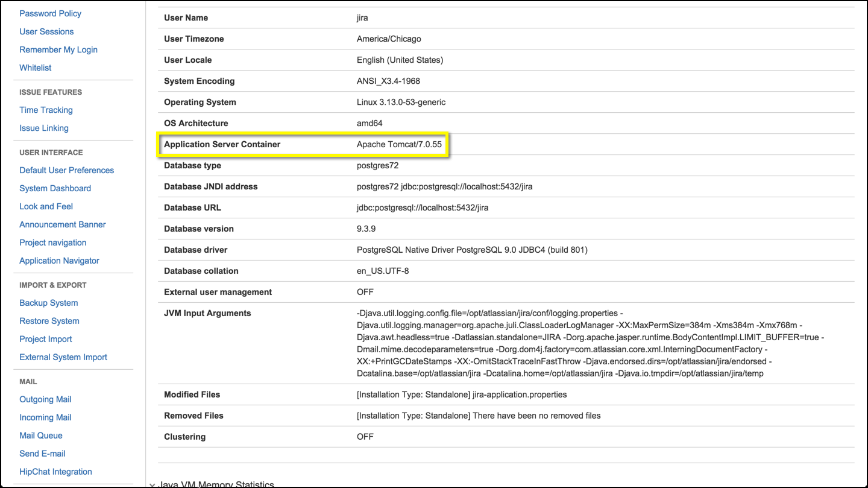Click the USER INTERFACE section heading
This screenshot has width=868, height=488.
coord(51,153)
